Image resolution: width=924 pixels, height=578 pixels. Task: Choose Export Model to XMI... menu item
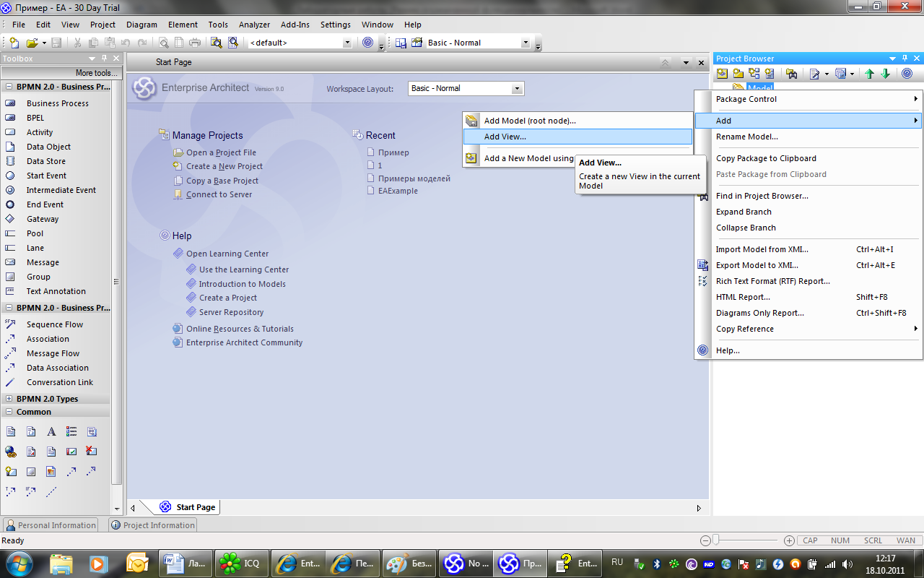tap(808, 265)
